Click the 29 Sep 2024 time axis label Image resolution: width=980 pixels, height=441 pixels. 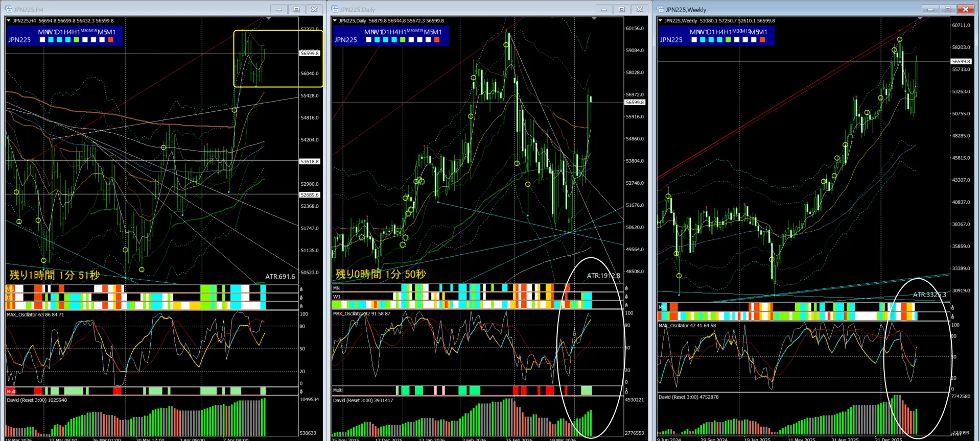714,439
